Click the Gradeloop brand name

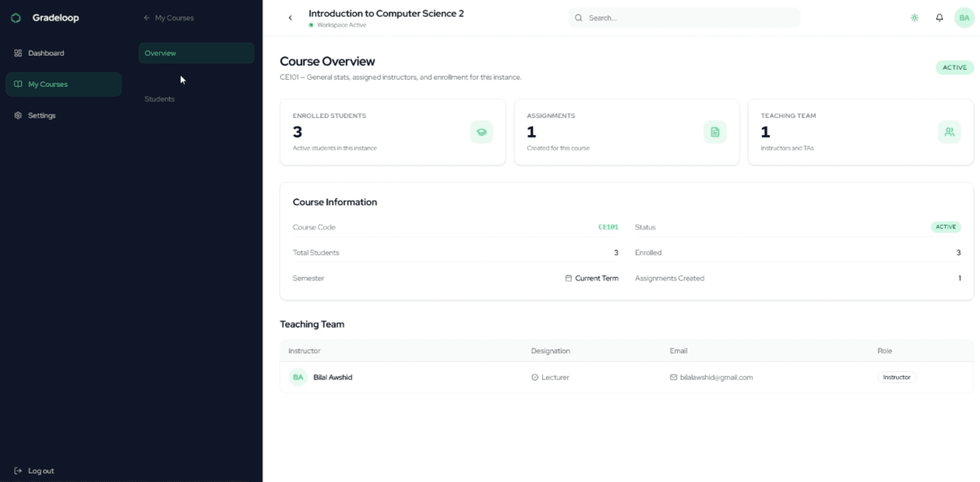point(56,18)
